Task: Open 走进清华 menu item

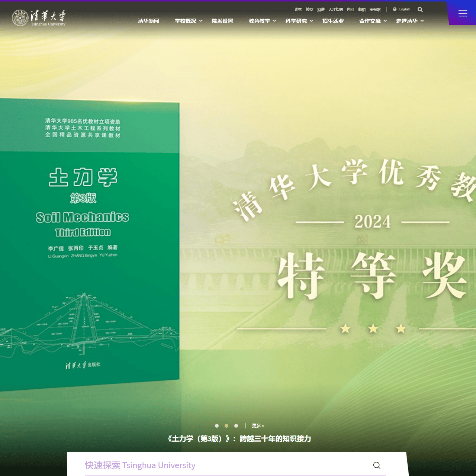Action: pyautogui.click(x=407, y=21)
